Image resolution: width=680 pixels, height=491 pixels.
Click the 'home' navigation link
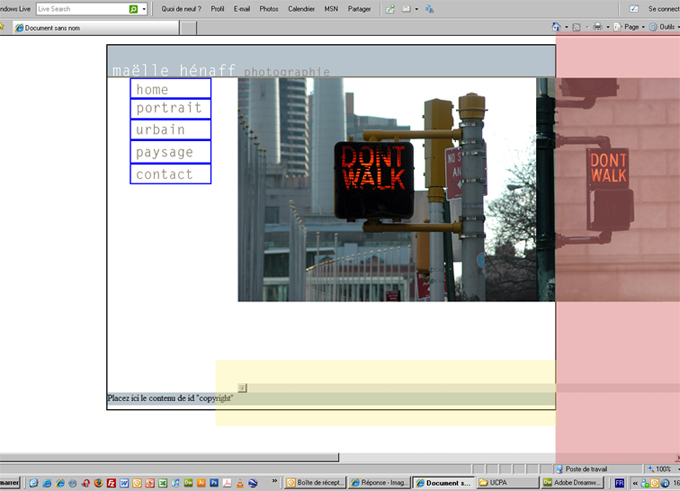coord(170,88)
